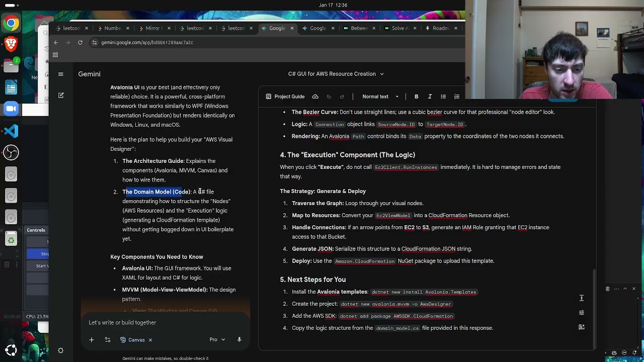Click the code 'dotnet add package AWSSDK.CloudFormation'

[396, 316]
